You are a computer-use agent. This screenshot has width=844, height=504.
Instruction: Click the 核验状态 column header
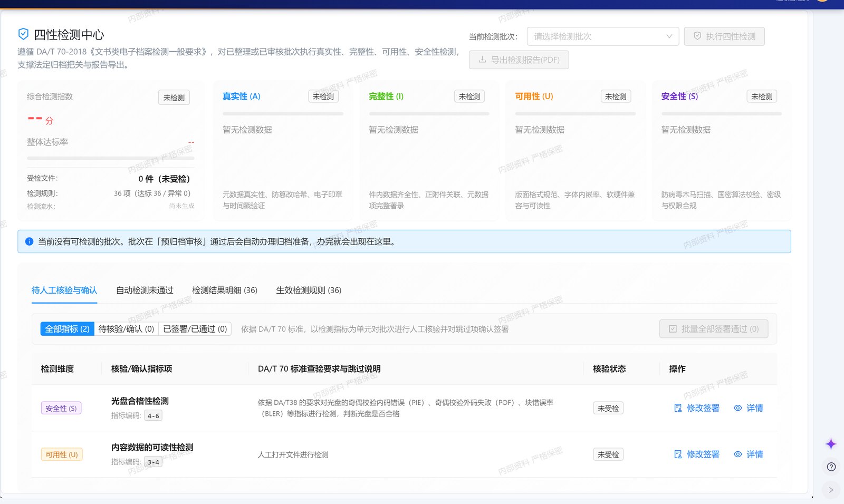[x=609, y=369]
